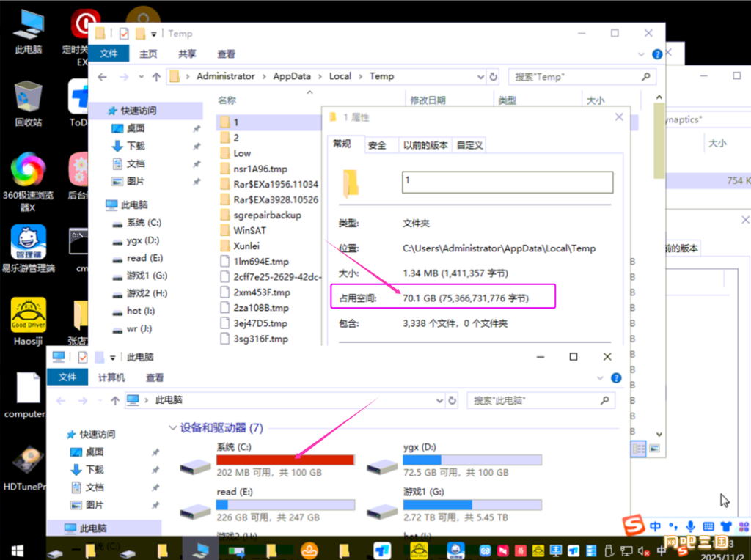751x560 pixels.
Task: Collapse the 设备和驱动器 group header
Action: tap(173, 427)
